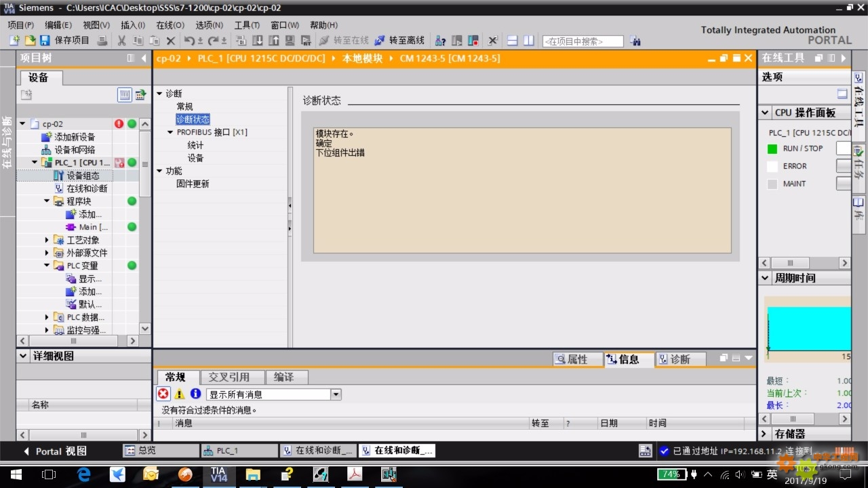Click the Download to device icon

[x=257, y=41]
